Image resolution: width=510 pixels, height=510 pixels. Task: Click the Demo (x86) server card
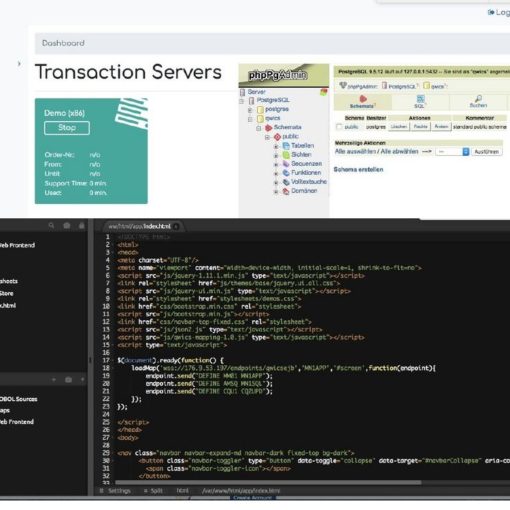point(91,151)
